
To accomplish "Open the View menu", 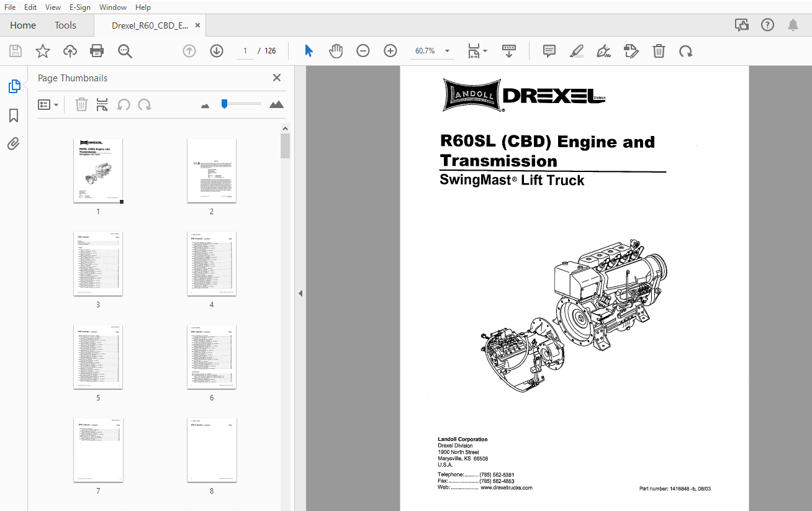I will click(53, 7).
